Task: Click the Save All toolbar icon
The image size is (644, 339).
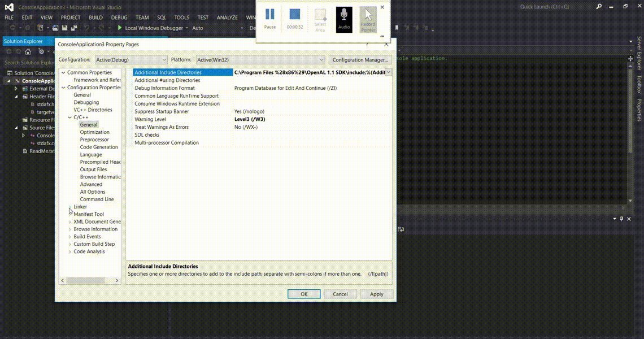Action: [x=74, y=28]
